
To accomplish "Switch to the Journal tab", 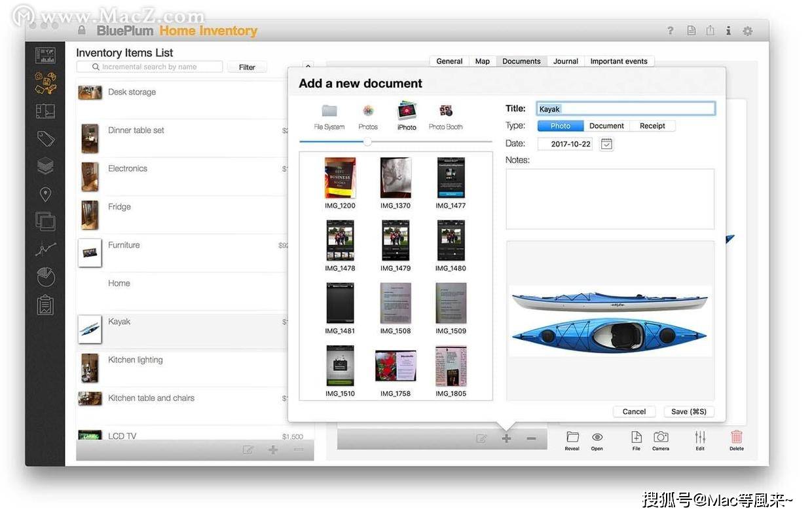I will tap(566, 61).
